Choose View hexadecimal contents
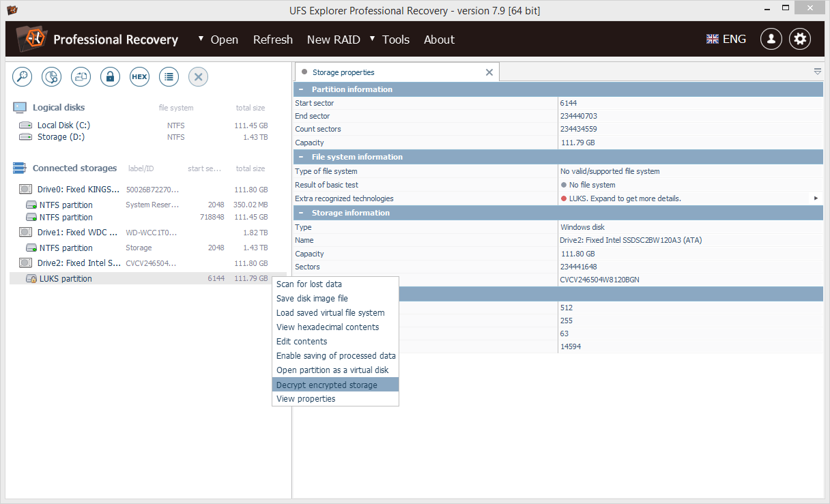830x504 pixels. point(335,327)
